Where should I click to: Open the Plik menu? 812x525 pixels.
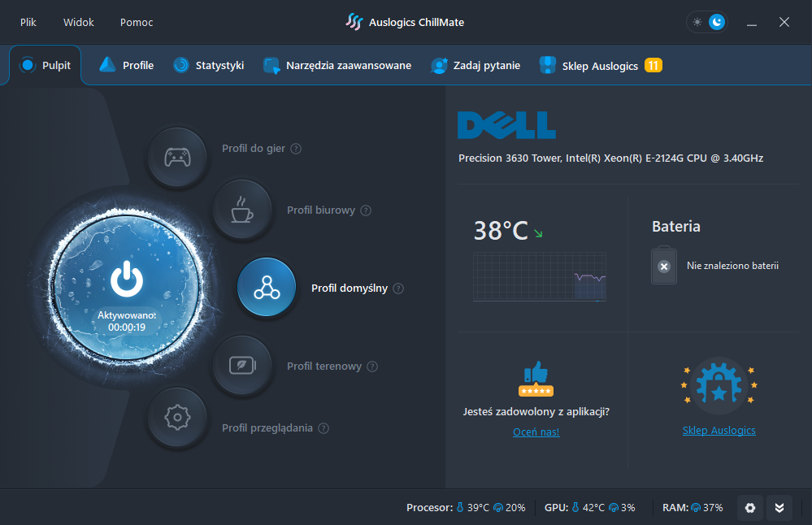click(x=28, y=22)
